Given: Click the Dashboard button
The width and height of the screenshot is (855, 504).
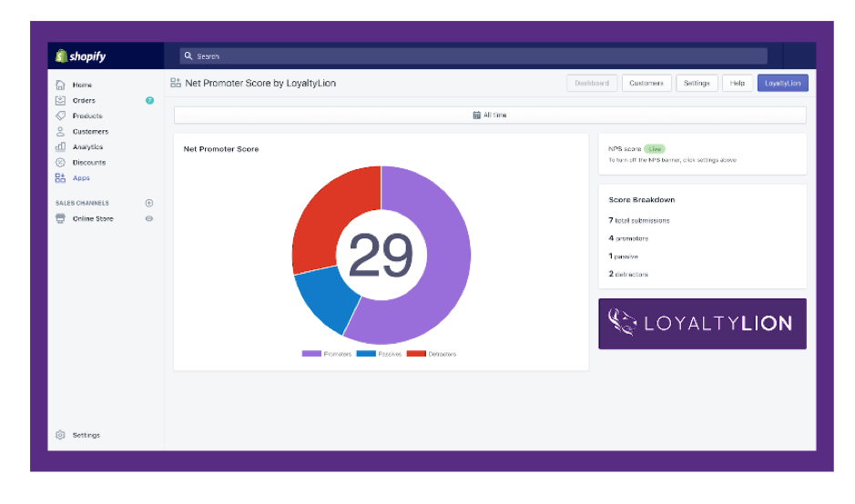Looking at the screenshot, I should point(592,83).
